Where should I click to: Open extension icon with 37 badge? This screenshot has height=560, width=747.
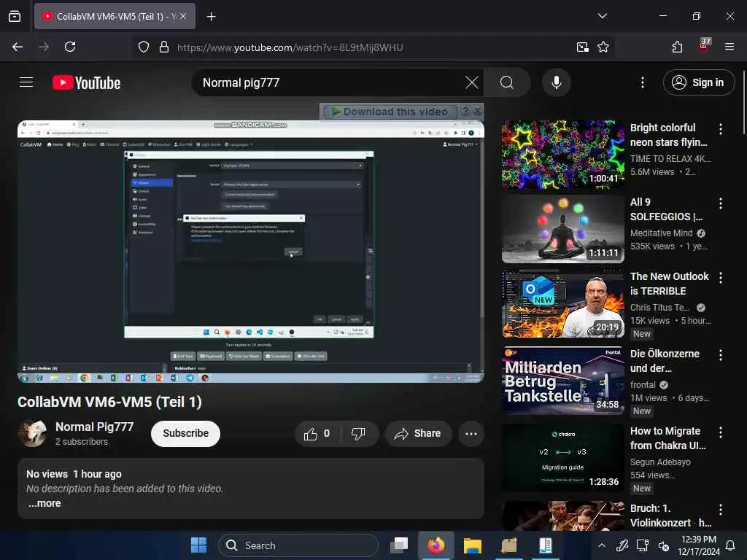pos(704,46)
